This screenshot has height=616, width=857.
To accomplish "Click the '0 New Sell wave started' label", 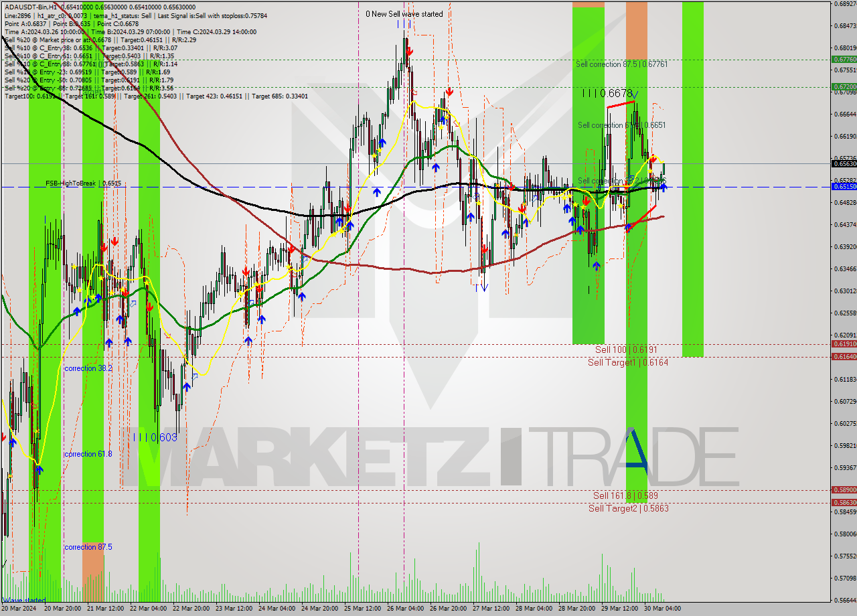I will [404, 14].
